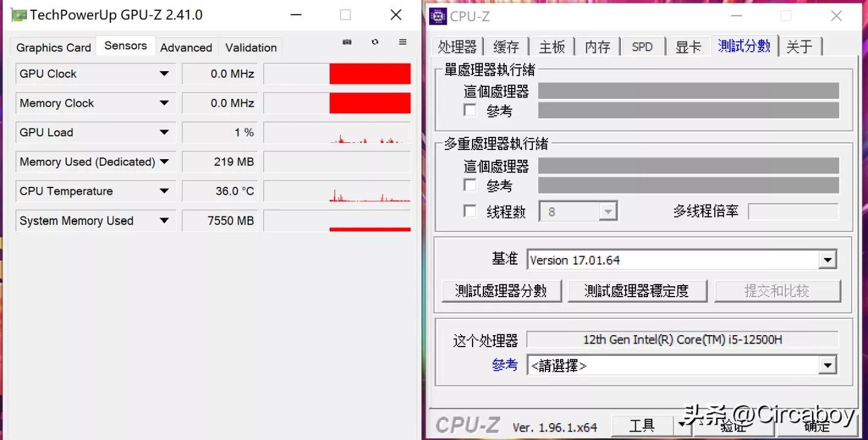Open the Advanced tab in GPU-Z
The image size is (868, 440).
186,47
